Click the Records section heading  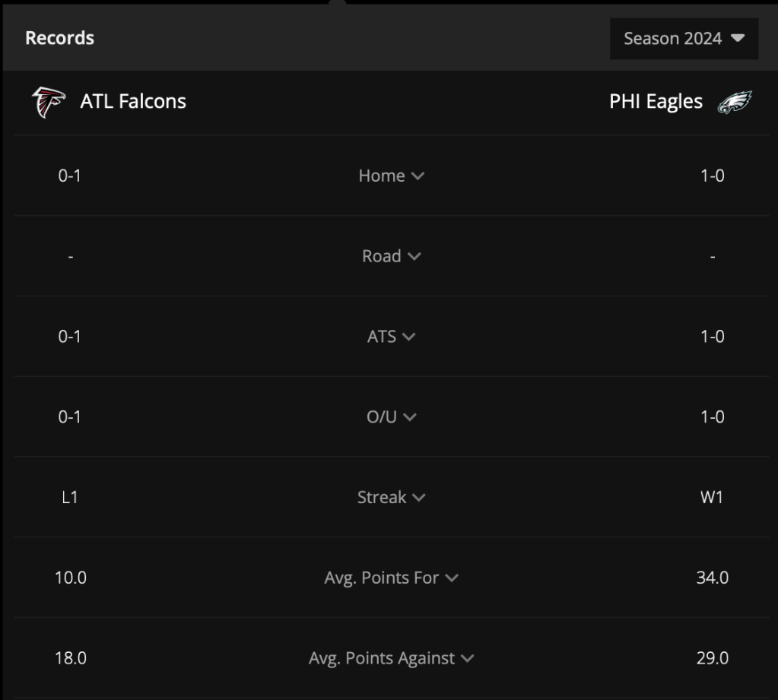click(x=59, y=38)
